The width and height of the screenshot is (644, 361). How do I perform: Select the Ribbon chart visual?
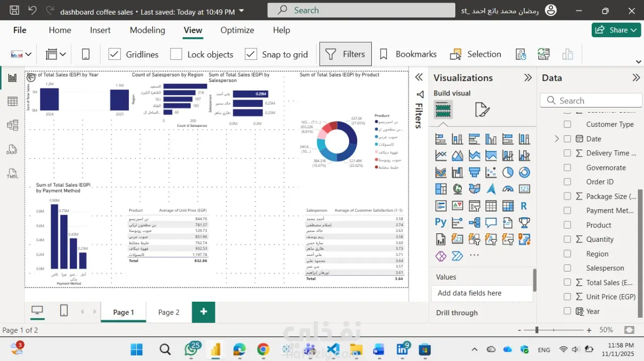(441, 172)
